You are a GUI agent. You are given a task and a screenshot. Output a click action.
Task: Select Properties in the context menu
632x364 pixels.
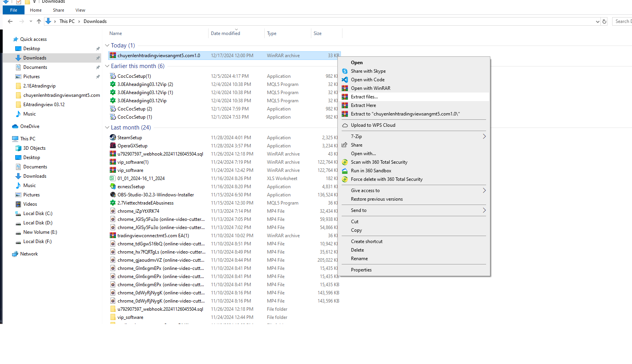(x=361, y=270)
